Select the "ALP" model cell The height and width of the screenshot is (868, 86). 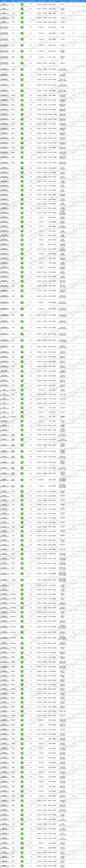[13, 4]
